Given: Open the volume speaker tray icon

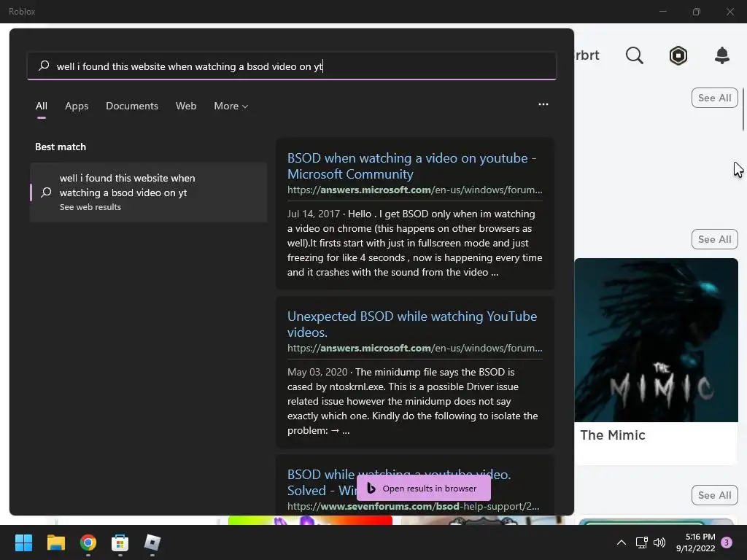Looking at the screenshot, I should coord(659,542).
